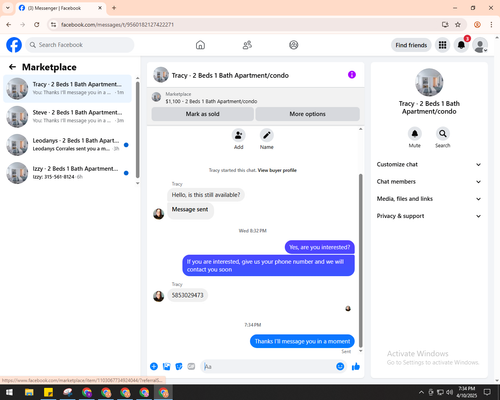500x400 pixels.
Task: Click the '$1,100 - 2 Beds 1 Bath' listing text
Action: pos(211,101)
